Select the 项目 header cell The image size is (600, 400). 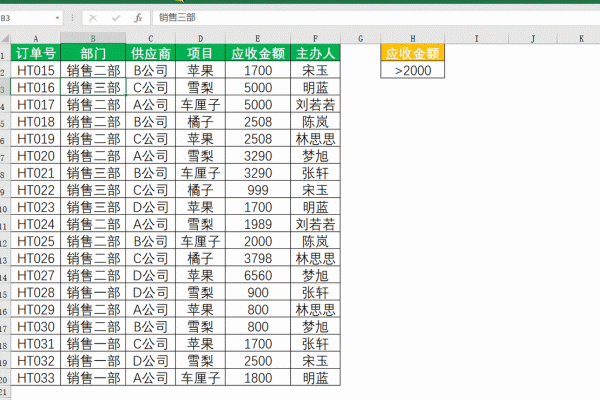tap(201, 53)
